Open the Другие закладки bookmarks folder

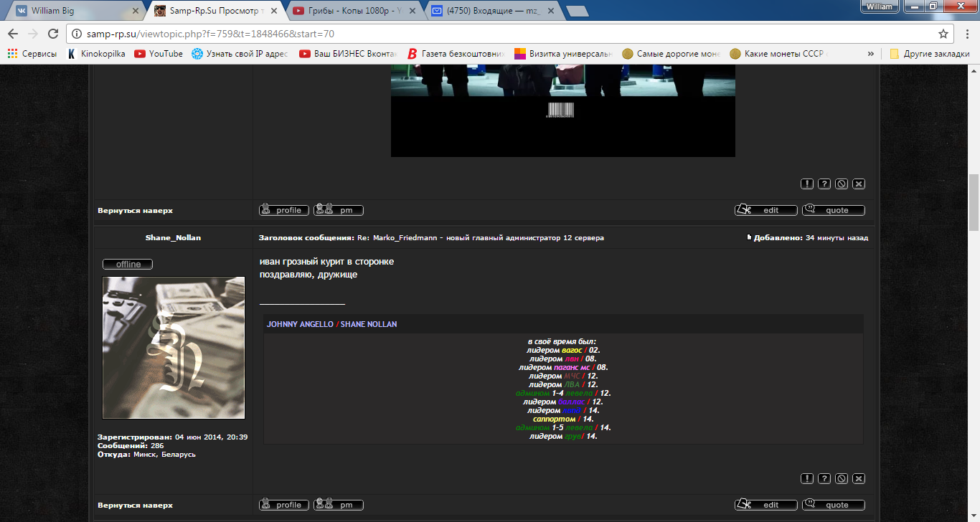coord(930,54)
